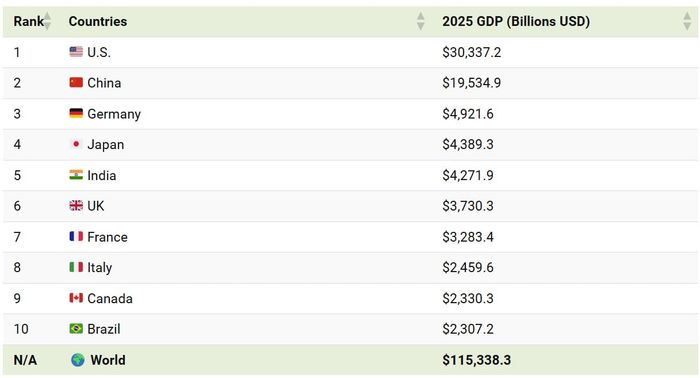Sort using the 2025 GDP column arrows

687,21
